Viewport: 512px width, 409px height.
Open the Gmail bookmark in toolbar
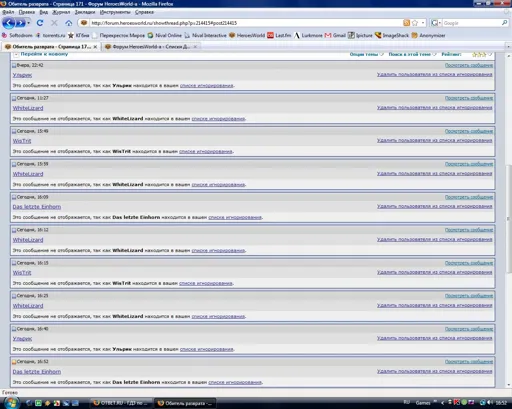click(x=335, y=35)
